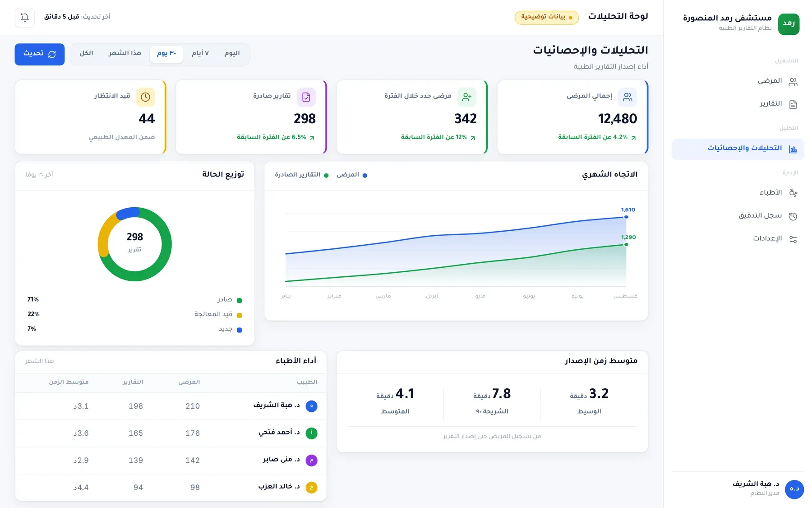Screen dimensions: 812x508
Task: Select the هذا الشهر period tab
Action: [125, 54]
